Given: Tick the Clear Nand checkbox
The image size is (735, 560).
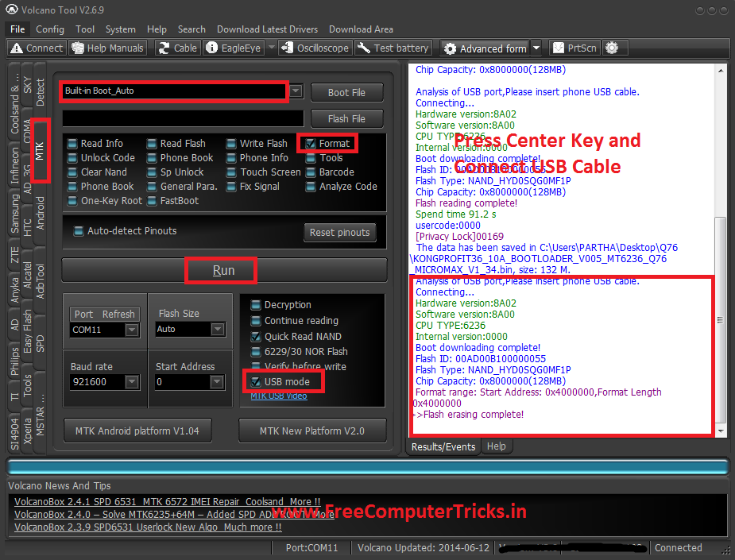Looking at the screenshot, I should (72, 172).
